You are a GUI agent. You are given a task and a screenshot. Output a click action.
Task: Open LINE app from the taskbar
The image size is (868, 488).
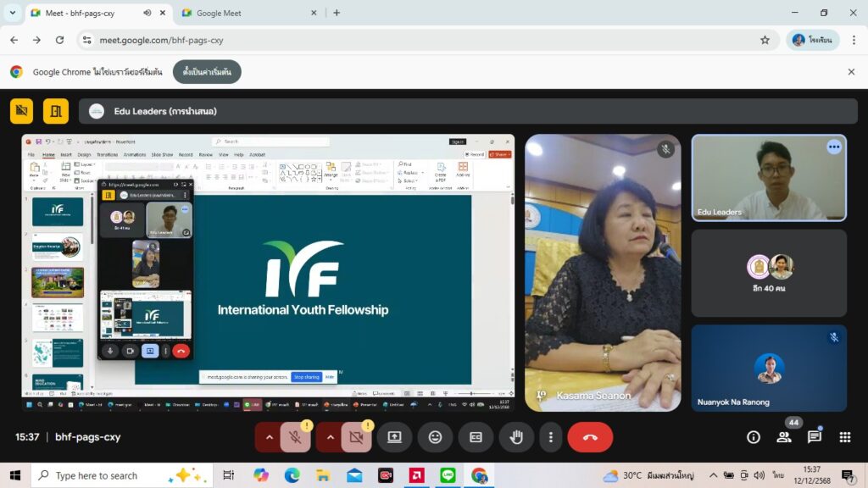click(x=448, y=475)
